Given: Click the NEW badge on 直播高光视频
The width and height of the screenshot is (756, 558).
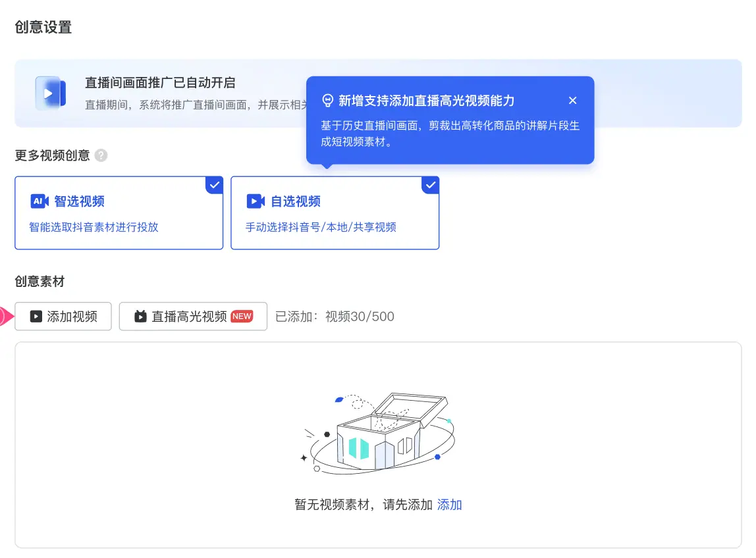Looking at the screenshot, I should [242, 316].
